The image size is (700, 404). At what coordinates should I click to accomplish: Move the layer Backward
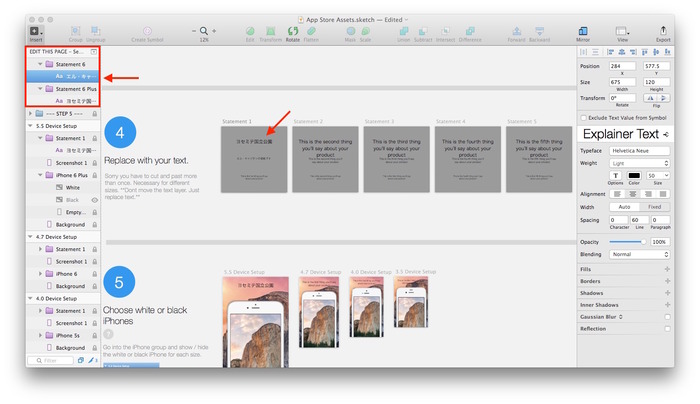tap(540, 31)
